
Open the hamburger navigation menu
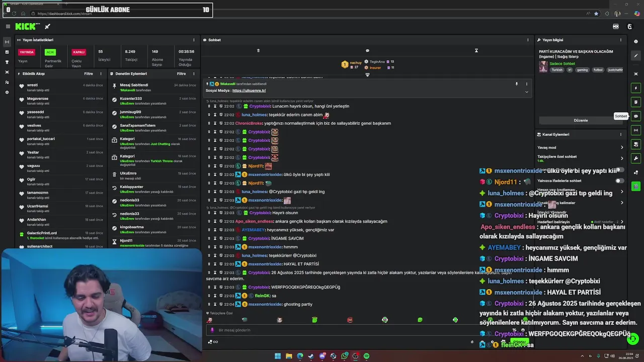8,27
